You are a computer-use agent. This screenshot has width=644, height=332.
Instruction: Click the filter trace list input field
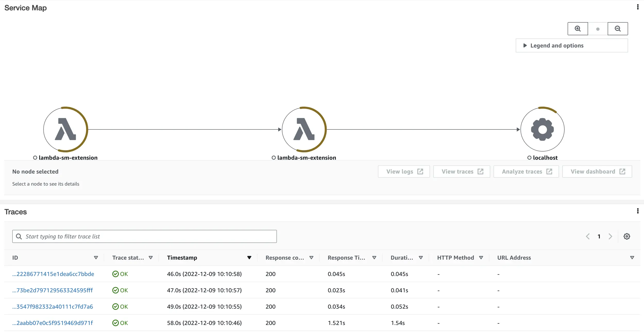[x=145, y=236]
